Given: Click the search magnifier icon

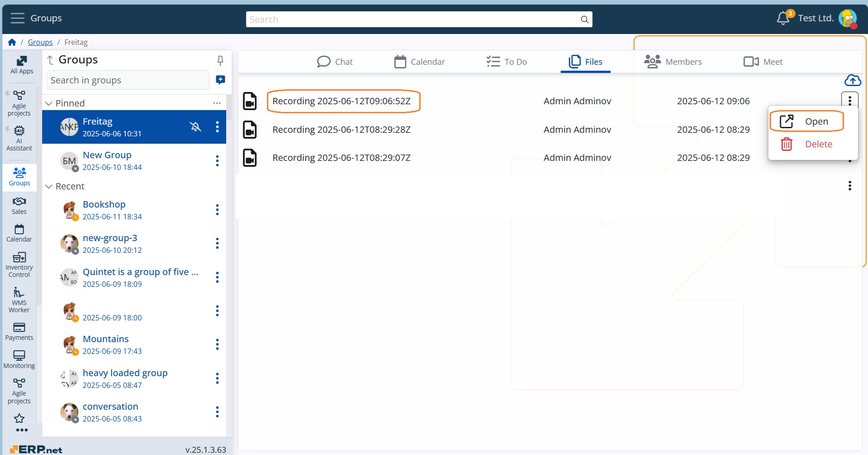Looking at the screenshot, I should point(584,19).
